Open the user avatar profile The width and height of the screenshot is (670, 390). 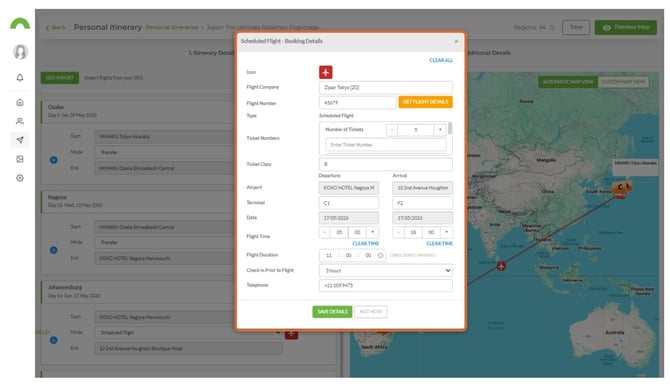pyautogui.click(x=20, y=52)
